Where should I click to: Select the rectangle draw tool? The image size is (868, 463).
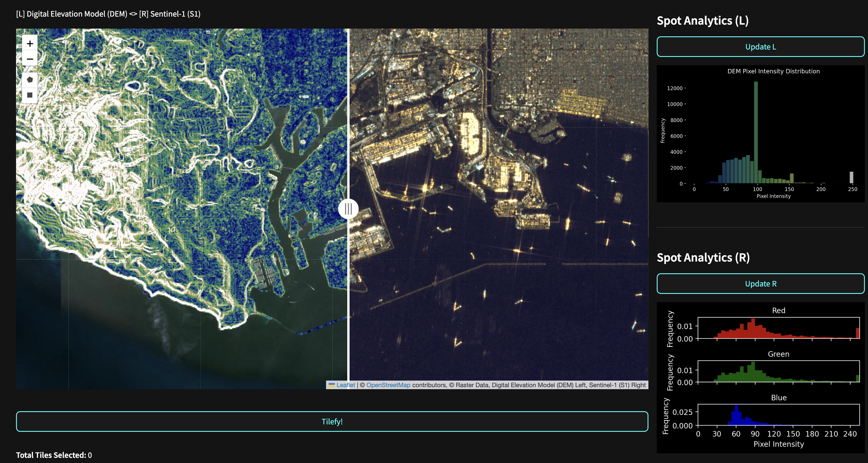tap(30, 95)
